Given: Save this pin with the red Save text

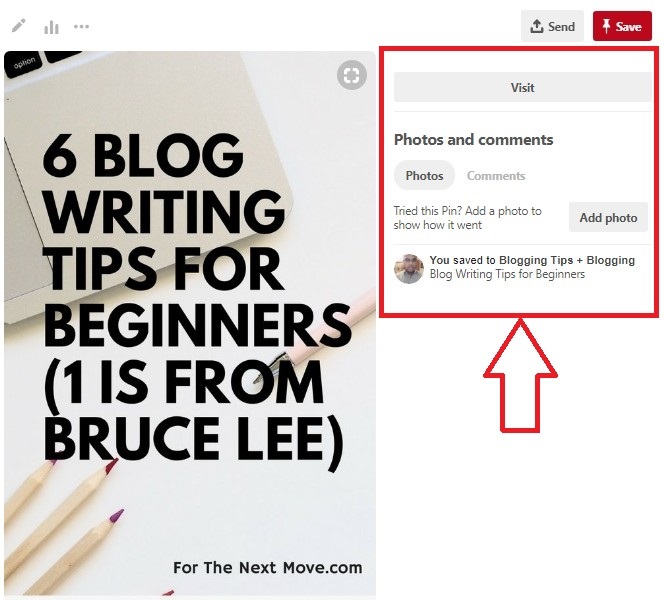Looking at the screenshot, I should pos(628,27).
